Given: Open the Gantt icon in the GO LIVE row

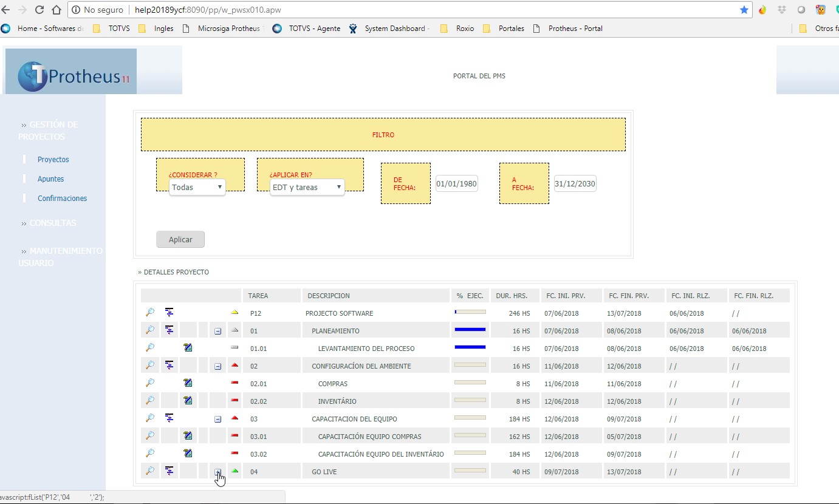Looking at the screenshot, I should (x=170, y=471).
